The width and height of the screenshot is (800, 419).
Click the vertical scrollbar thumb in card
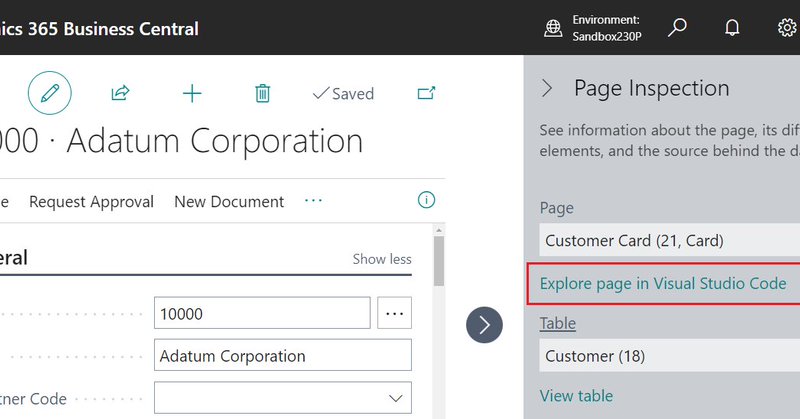(439, 261)
